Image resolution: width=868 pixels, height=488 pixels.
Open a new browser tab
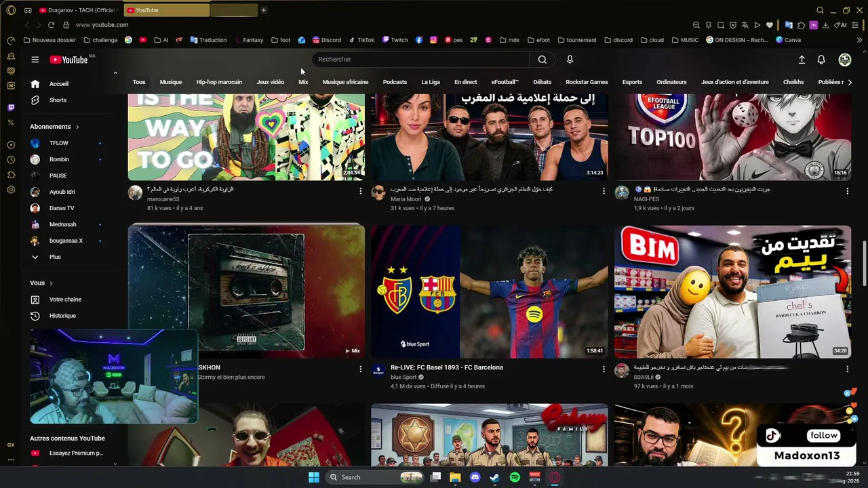pos(264,10)
